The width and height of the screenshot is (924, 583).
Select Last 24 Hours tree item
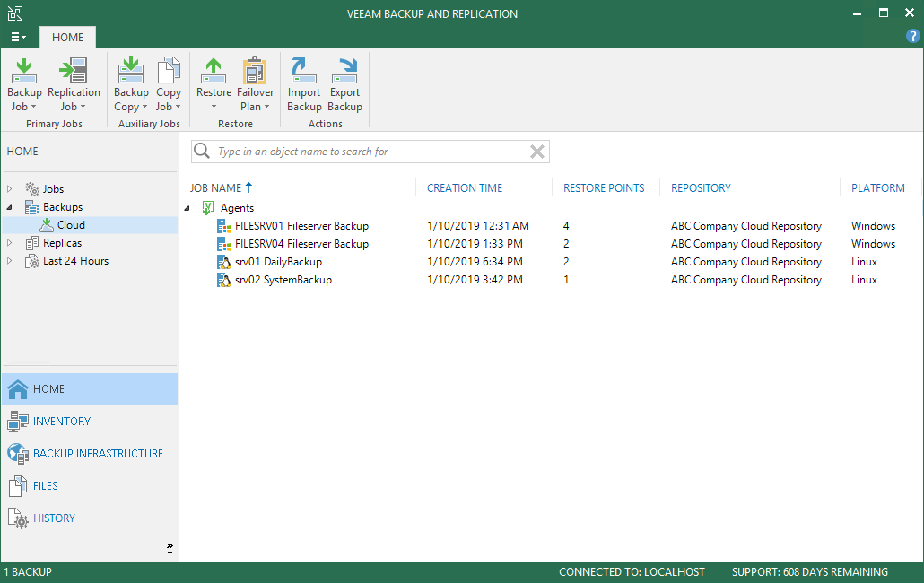click(x=75, y=261)
